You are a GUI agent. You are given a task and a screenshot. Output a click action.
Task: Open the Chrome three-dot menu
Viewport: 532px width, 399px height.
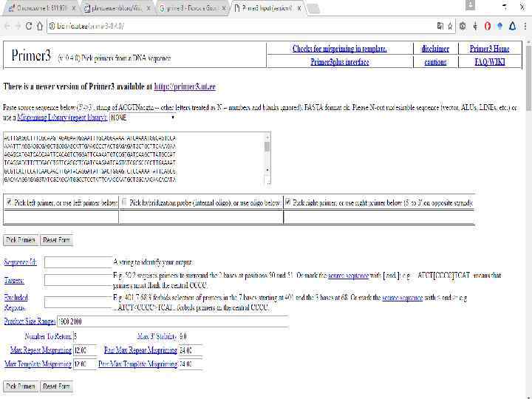pos(525,26)
